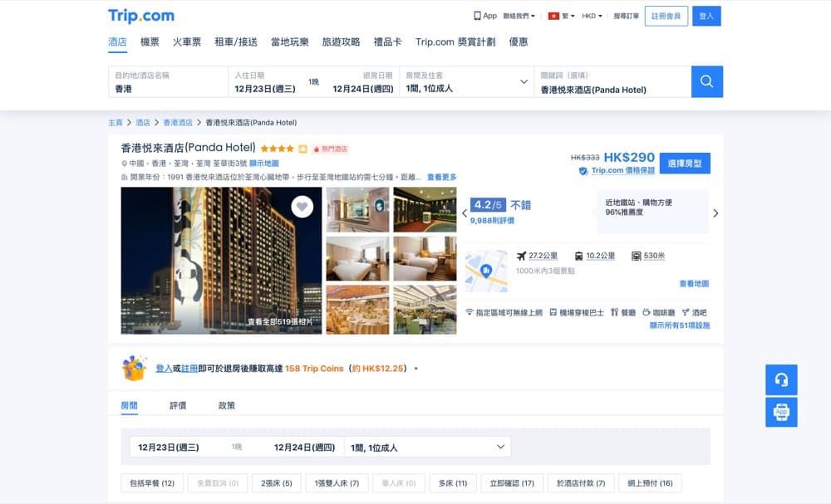Click 顯示所有51項設施 link
This screenshot has height=504, width=831.
680,325
